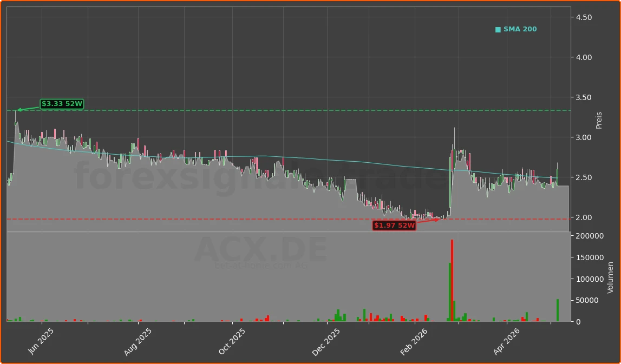Click the 3.00 price axis value
The width and height of the screenshot is (621, 364).
(x=584, y=137)
